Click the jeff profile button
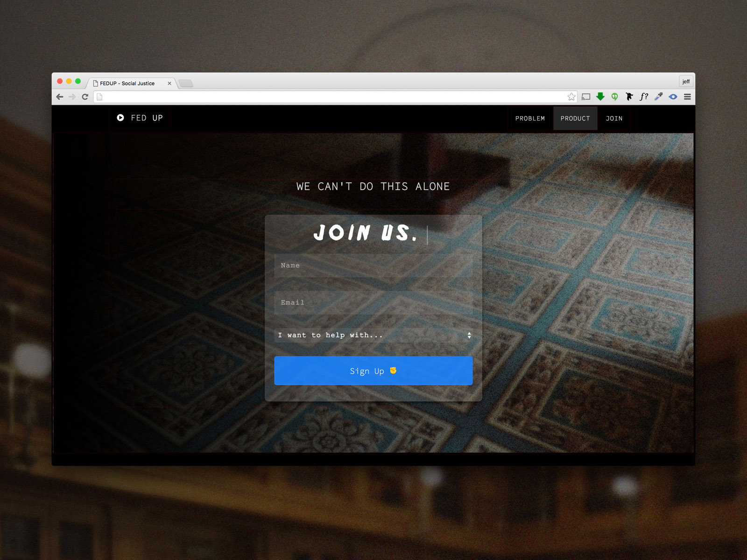 [x=686, y=81]
